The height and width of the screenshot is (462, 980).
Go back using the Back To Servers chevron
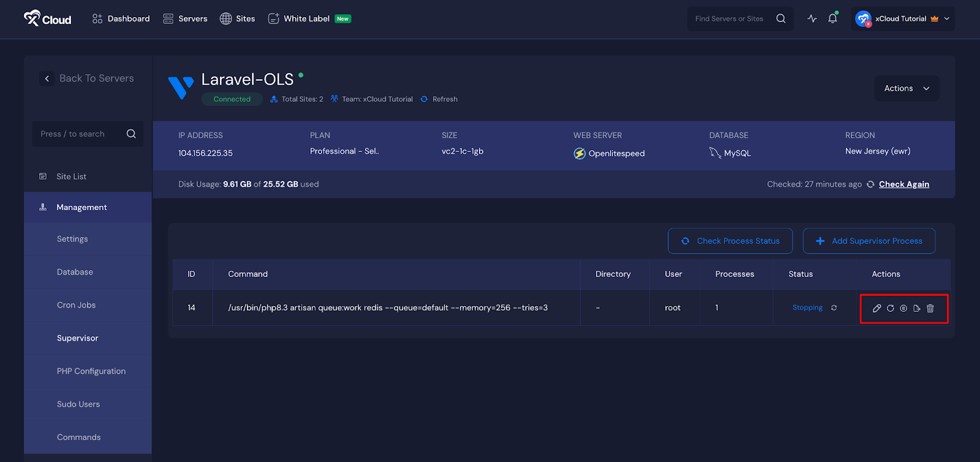(x=47, y=78)
